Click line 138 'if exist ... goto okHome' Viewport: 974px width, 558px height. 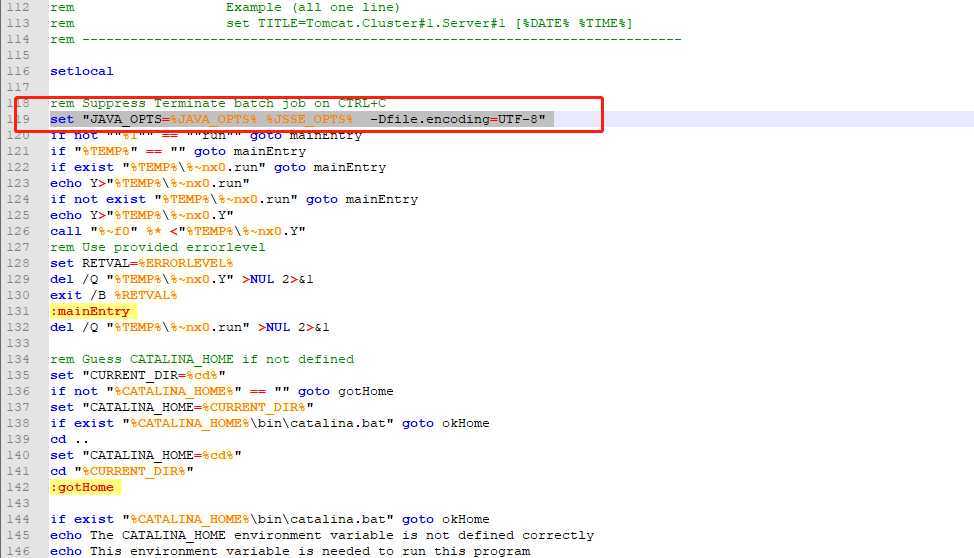tap(270, 423)
